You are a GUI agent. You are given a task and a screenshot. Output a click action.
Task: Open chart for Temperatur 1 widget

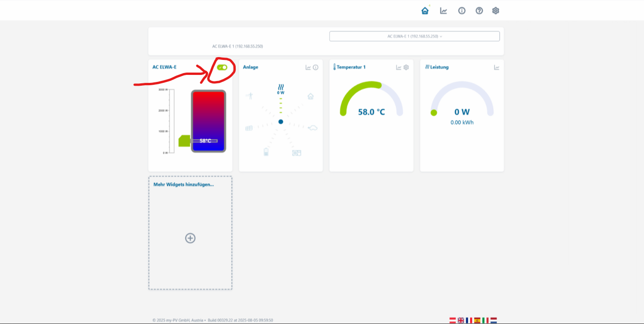[x=399, y=67]
